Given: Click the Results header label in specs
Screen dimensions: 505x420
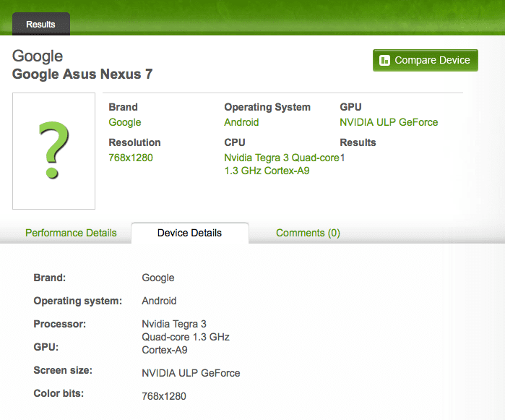Looking at the screenshot, I should point(358,142).
